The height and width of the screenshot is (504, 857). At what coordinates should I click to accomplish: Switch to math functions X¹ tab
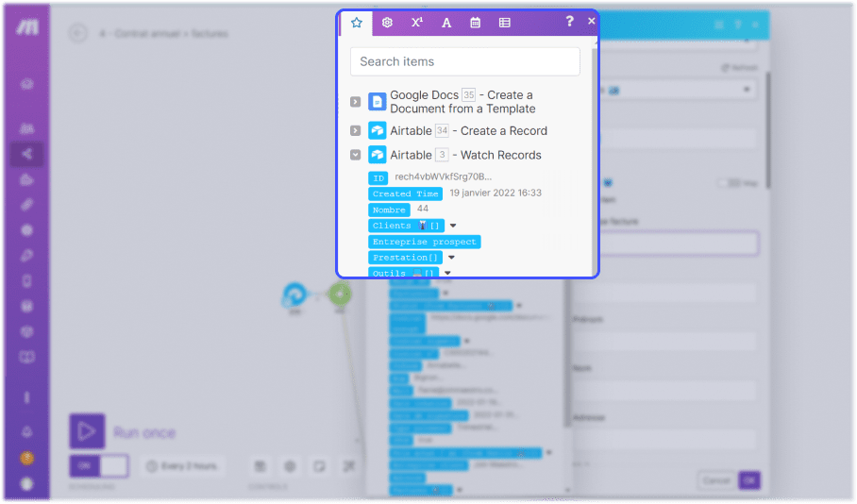coord(417,23)
